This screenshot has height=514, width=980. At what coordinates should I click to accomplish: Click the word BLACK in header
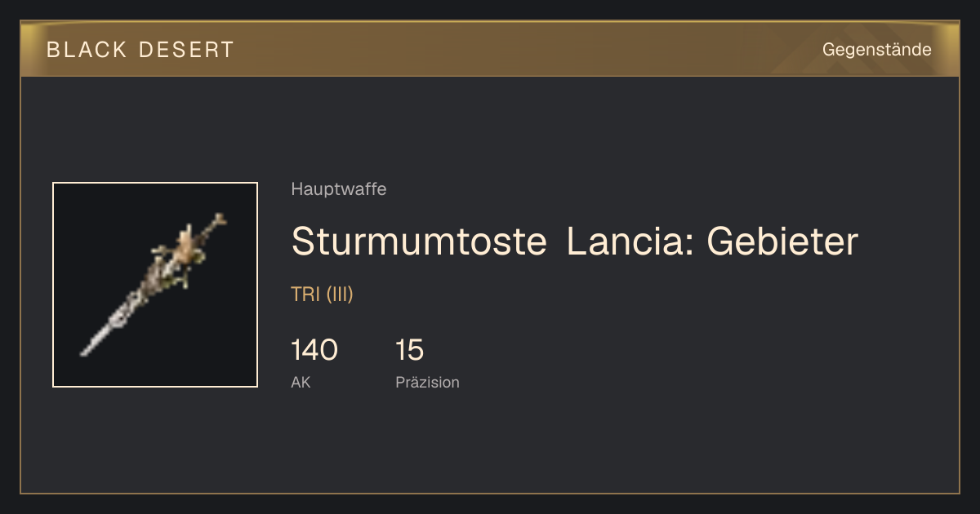(87, 50)
